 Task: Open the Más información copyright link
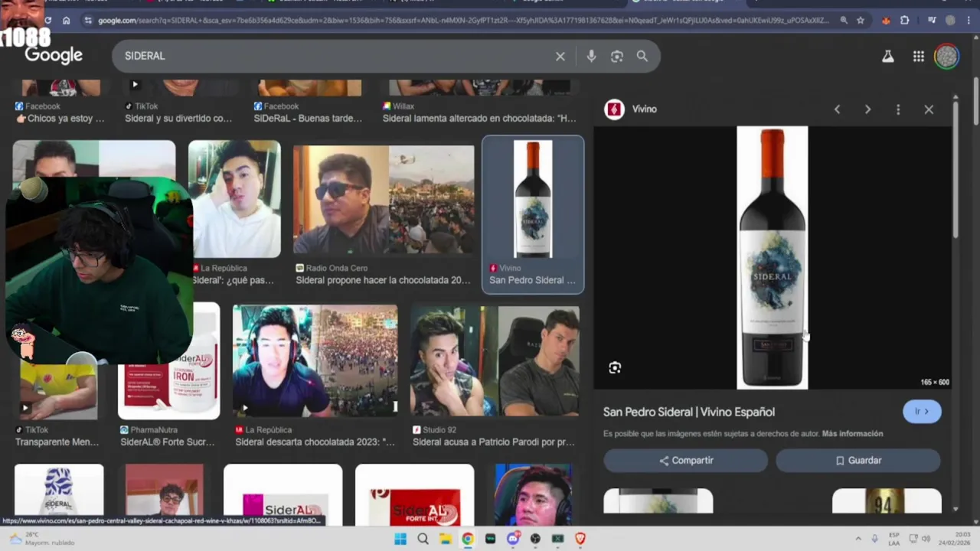pos(852,434)
